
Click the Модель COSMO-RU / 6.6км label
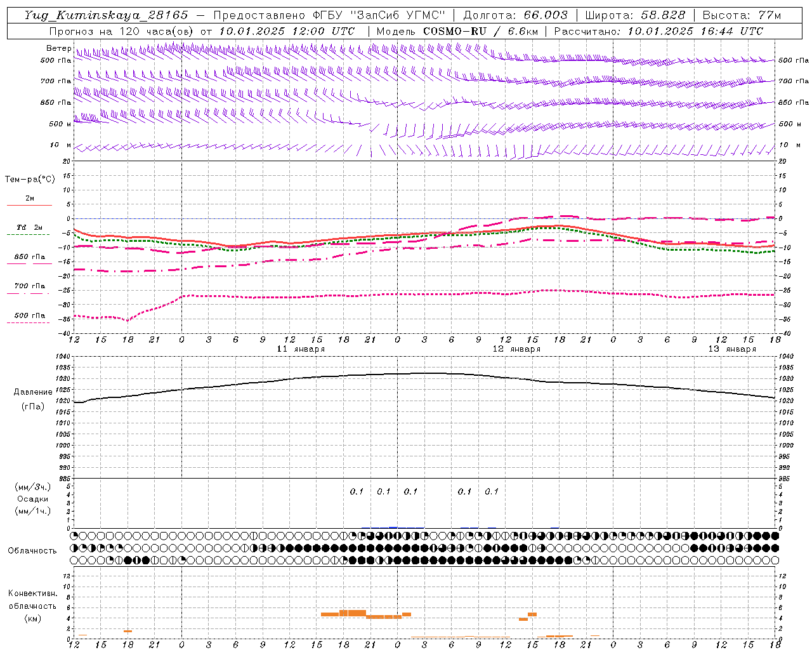pyautogui.click(x=458, y=31)
